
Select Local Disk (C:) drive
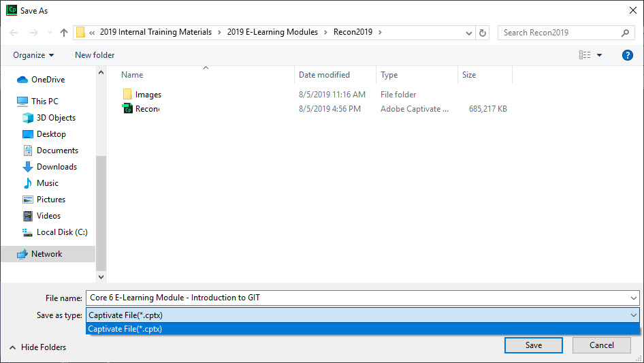62,232
